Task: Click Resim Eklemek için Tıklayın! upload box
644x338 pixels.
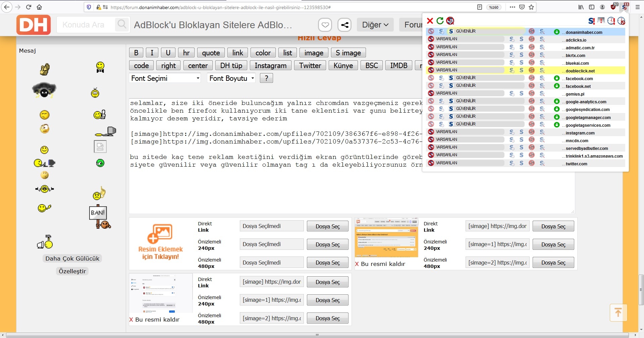Action: 160,242
